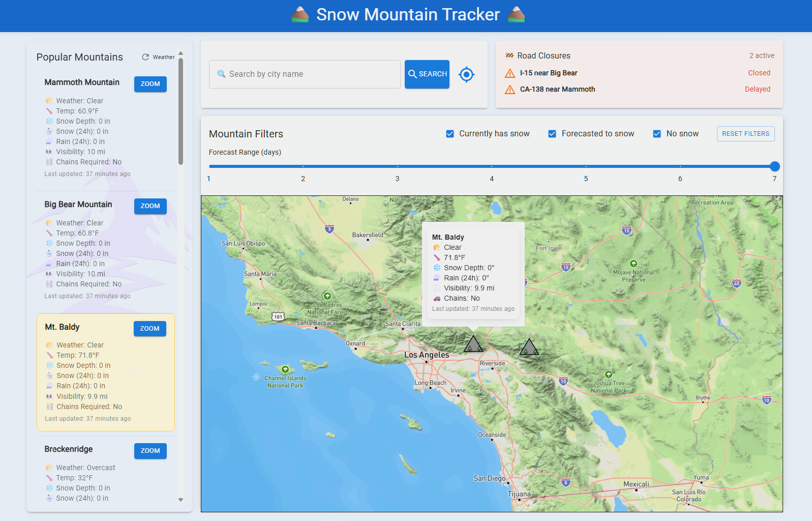Click the chains car icon in popup

(x=437, y=298)
